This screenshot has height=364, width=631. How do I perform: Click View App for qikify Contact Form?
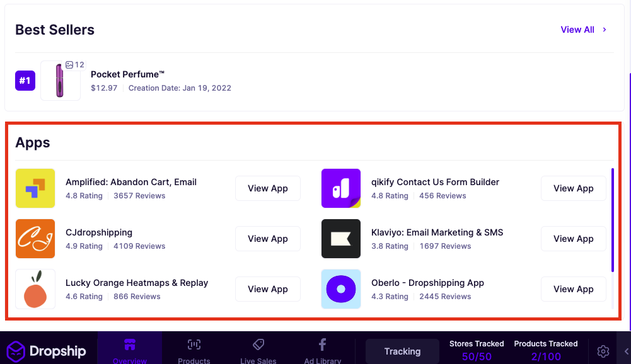coord(573,188)
